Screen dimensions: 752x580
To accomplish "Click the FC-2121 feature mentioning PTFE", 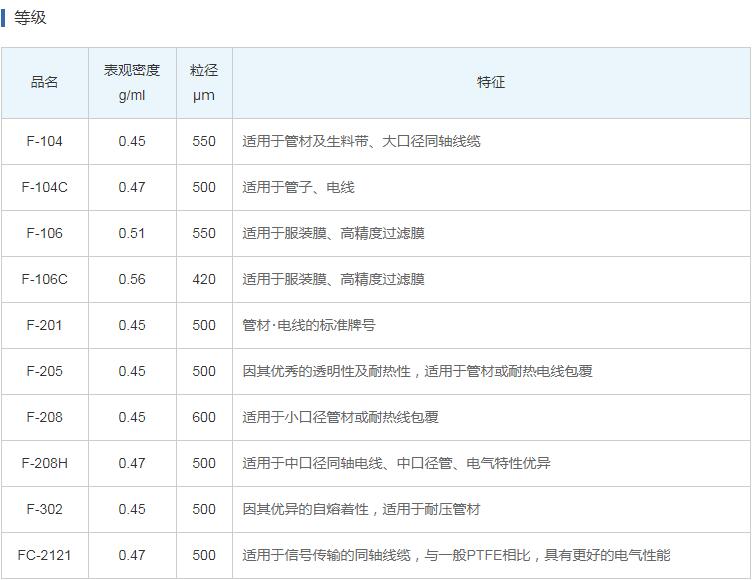I will (x=456, y=556).
